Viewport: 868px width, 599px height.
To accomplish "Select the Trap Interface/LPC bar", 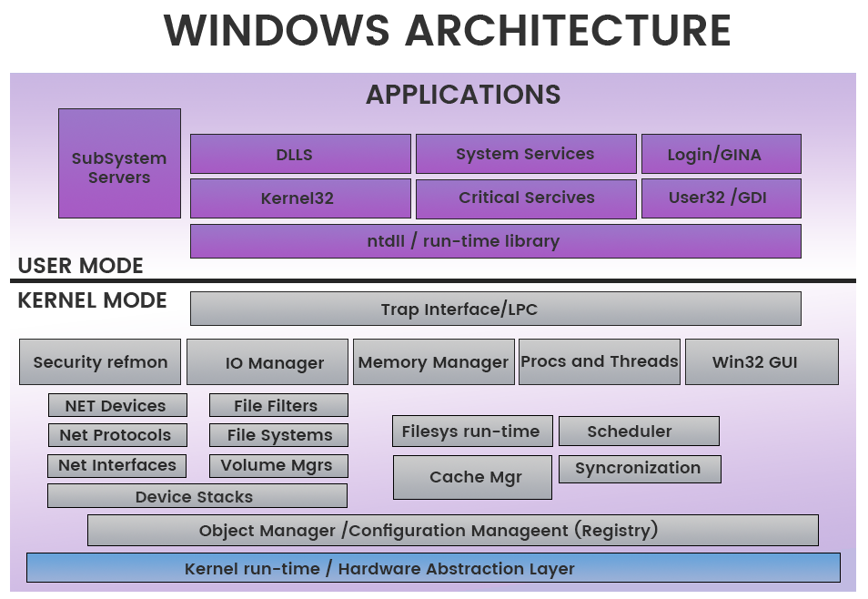I will point(495,309).
